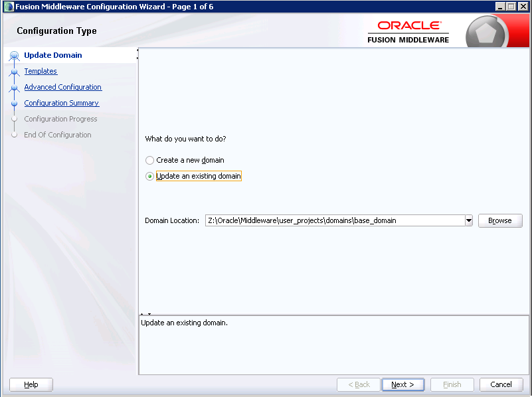
Task: Click the 'What do you want to do?' prompt
Action: tap(185, 139)
